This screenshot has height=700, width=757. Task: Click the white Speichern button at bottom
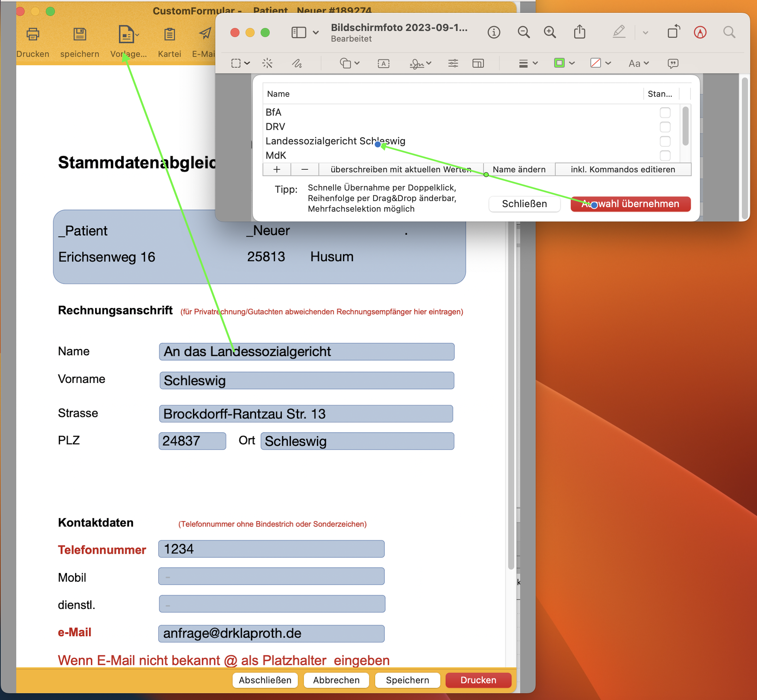click(407, 680)
